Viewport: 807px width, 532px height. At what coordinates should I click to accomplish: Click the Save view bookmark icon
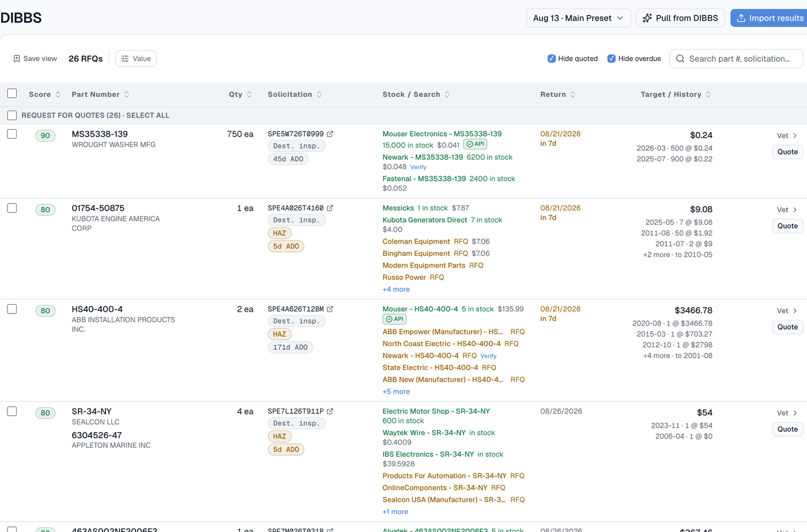click(17, 59)
